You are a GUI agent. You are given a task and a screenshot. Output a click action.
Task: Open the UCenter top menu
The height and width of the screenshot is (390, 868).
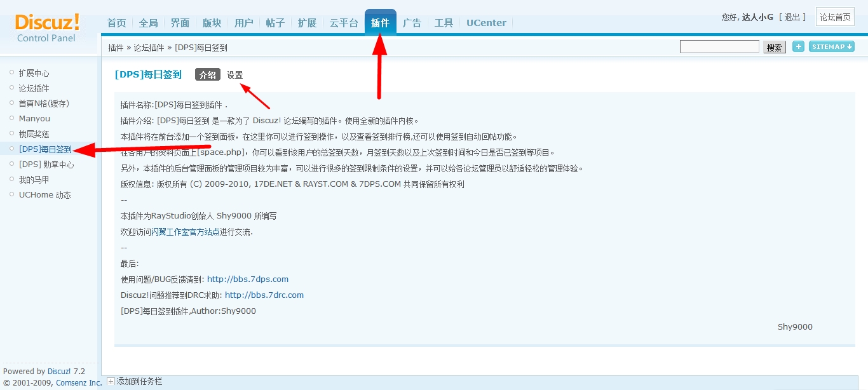click(x=487, y=23)
